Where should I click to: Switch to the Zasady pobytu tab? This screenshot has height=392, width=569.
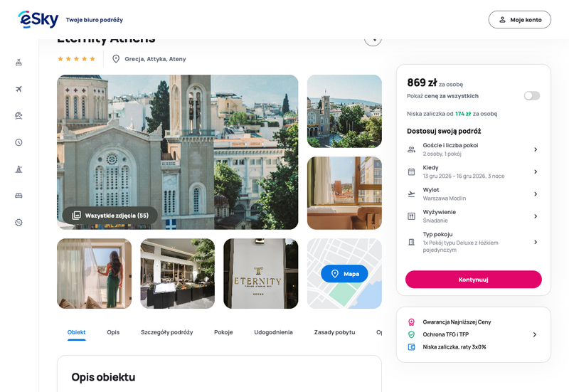[x=334, y=332]
